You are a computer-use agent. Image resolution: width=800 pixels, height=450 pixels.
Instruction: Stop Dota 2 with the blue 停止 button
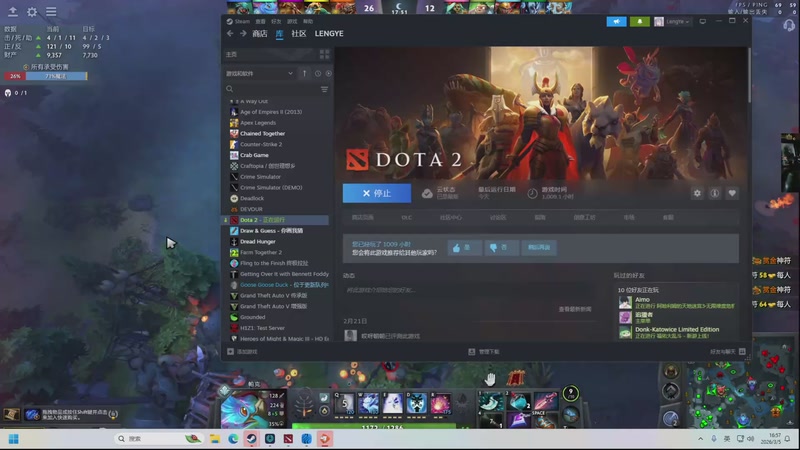coord(377,193)
